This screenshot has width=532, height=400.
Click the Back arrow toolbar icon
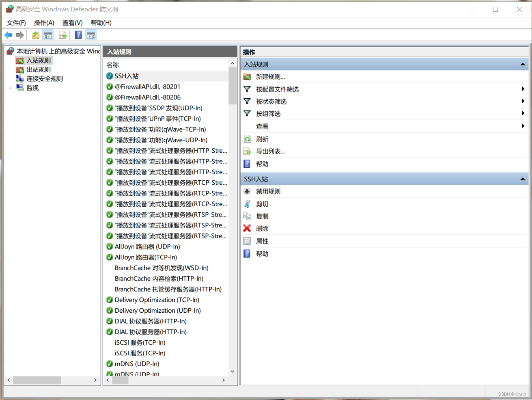point(8,35)
